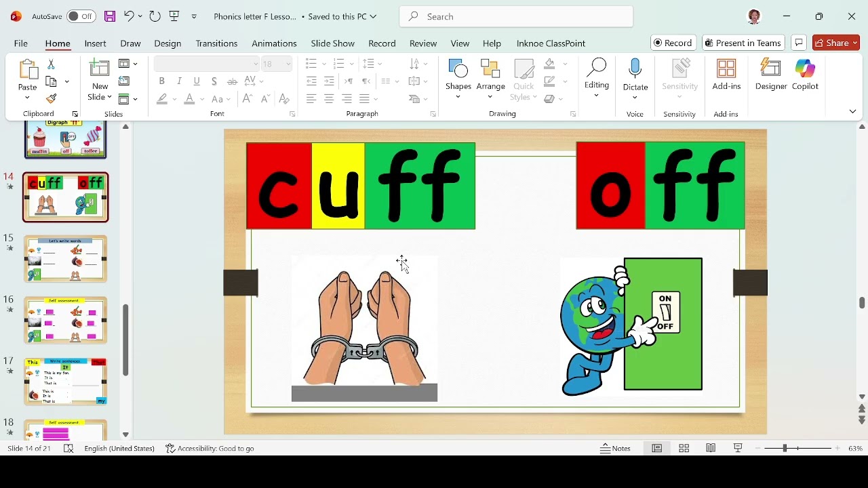Switch to Slide Sorter view
The height and width of the screenshot is (488, 868).
coord(684,449)
